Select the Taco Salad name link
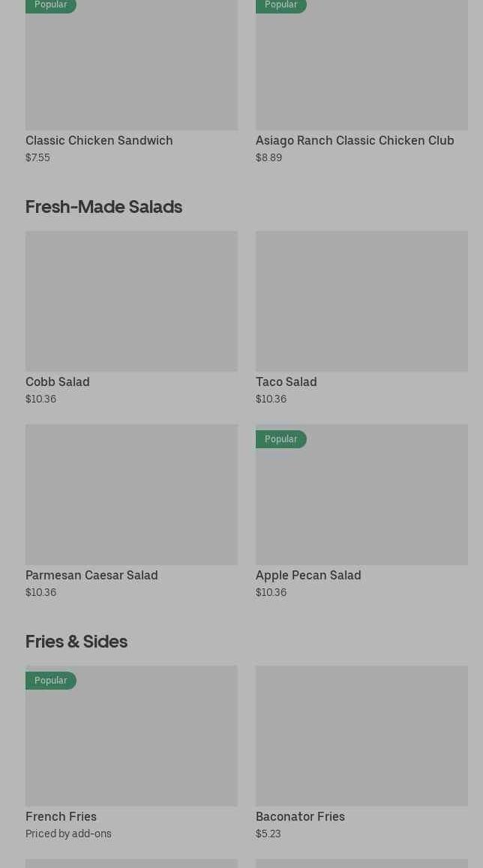This screenshot has width=483, height=868. click(286, 382)
